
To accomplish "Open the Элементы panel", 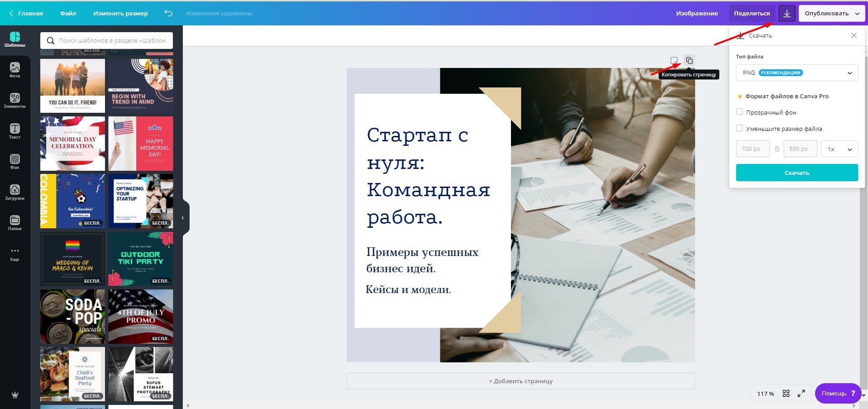I will click(15, 101).
